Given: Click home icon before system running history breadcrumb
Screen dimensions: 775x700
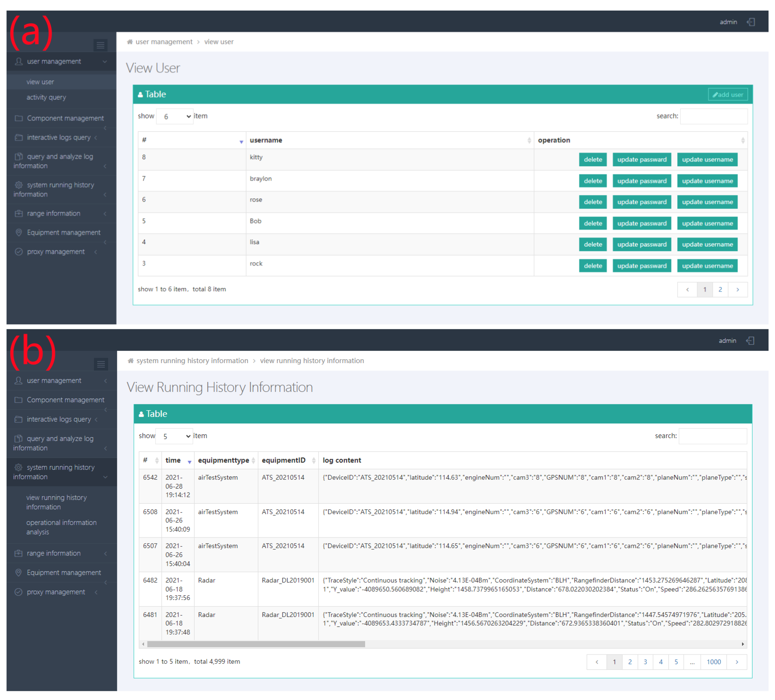Looking at the screenshot, I should coord(131,361).
